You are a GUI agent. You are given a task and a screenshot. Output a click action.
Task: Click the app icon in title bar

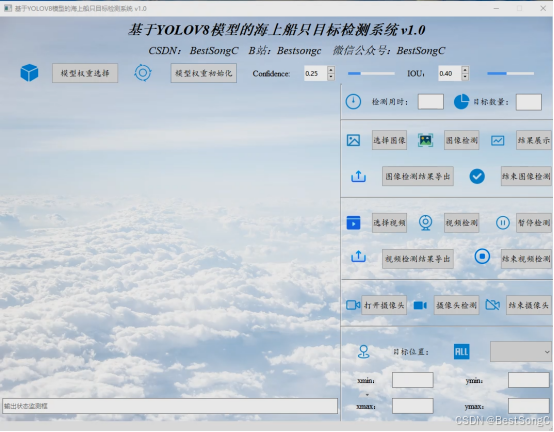8,8
